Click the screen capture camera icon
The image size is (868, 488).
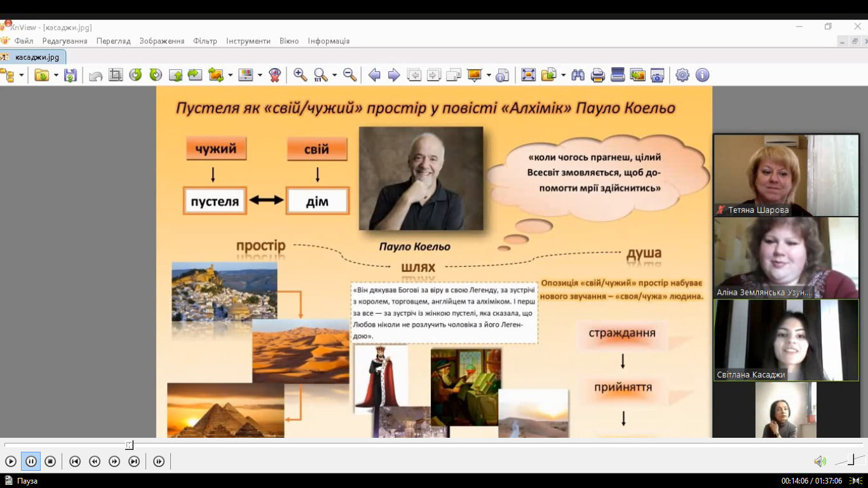click(x=657, y=75)
